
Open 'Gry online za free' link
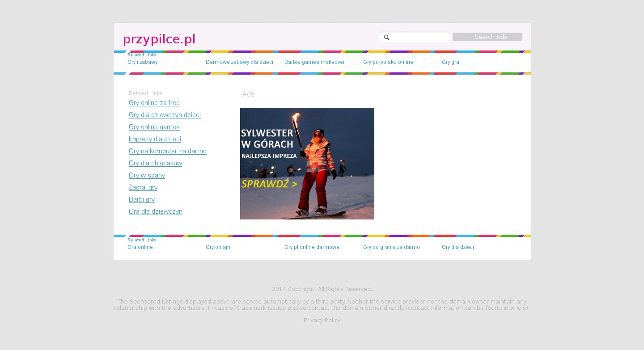(154, 103)
